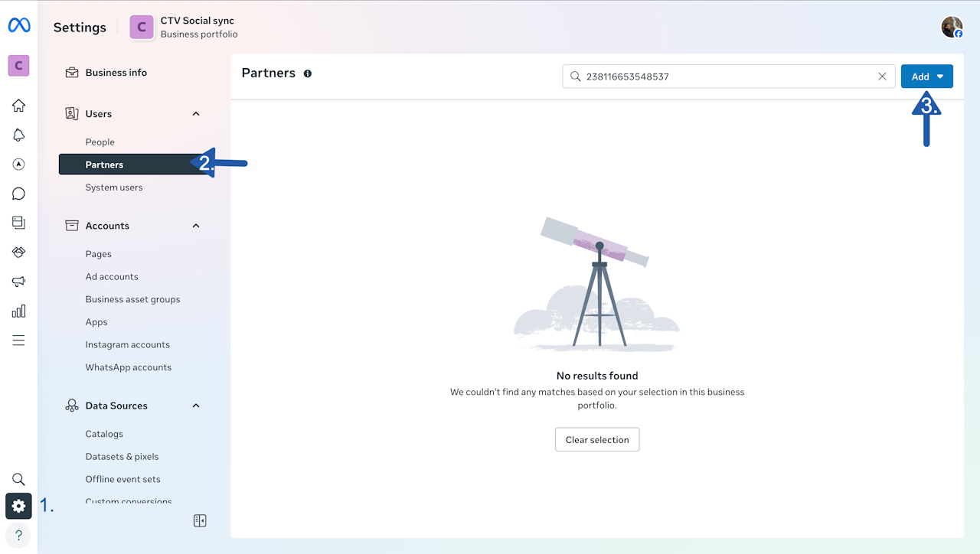This screenshot has width=980, height=554.
Task: Open the chat bubble inbox icon
Action: pos(18,194)
